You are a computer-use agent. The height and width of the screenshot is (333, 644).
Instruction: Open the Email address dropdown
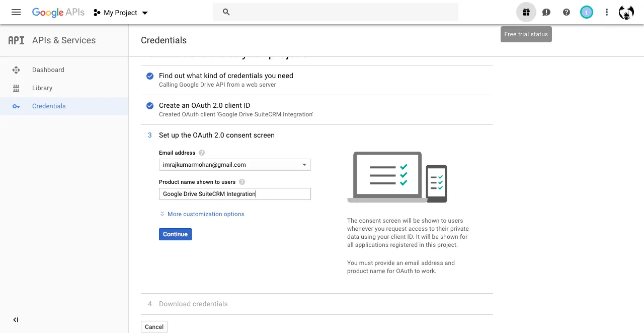[235, 165]
